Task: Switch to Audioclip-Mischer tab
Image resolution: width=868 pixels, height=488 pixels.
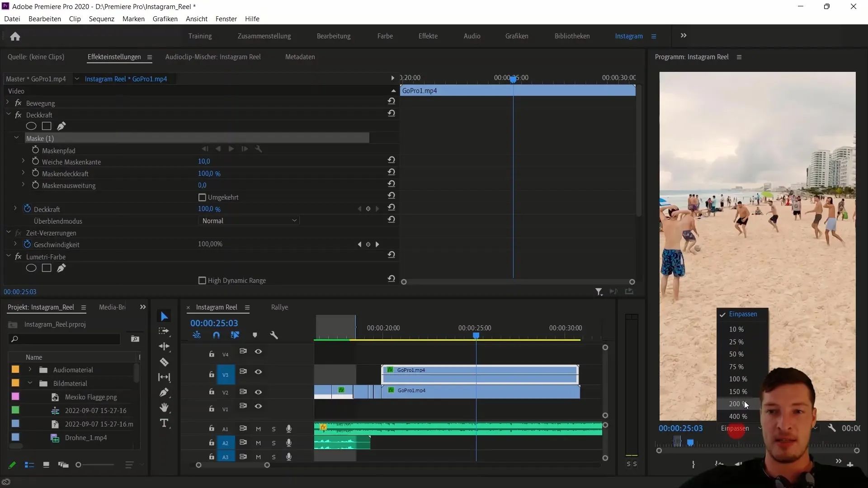Action: [213, 57]
